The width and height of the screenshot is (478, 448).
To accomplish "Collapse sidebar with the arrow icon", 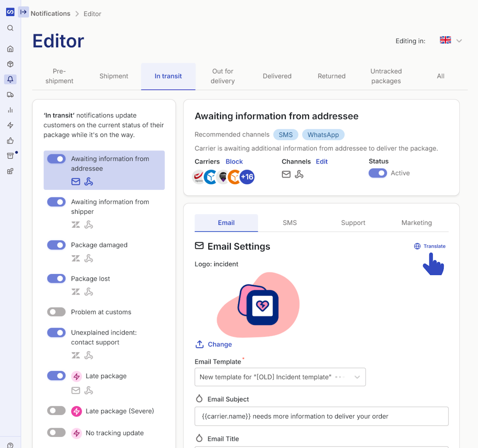I will (24, 12).
